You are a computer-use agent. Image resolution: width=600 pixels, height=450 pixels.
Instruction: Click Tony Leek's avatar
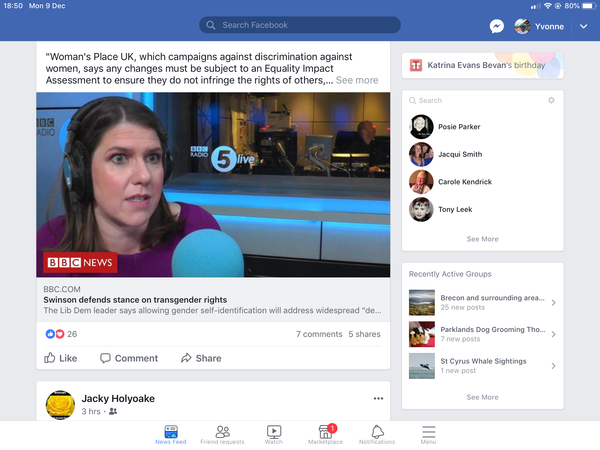point(421,209)
